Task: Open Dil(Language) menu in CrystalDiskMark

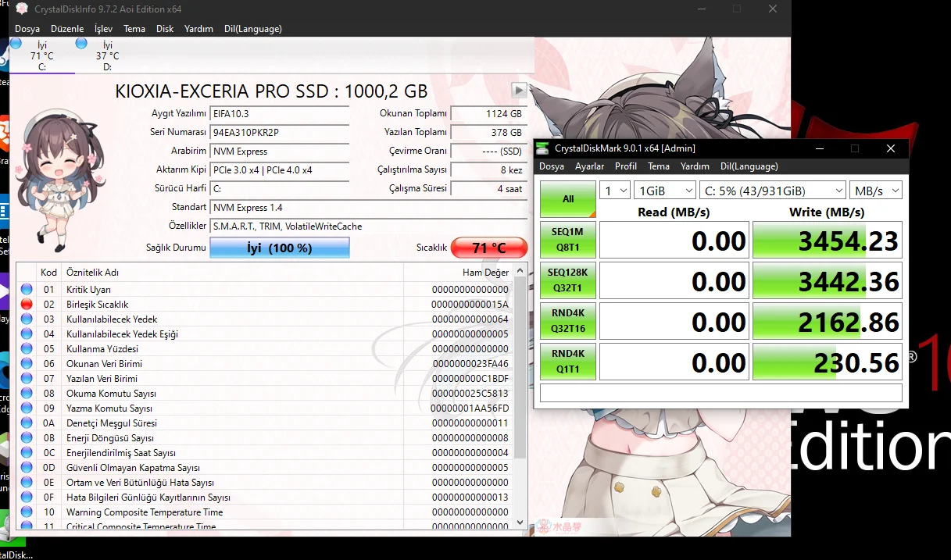Action: tap(749, 166)
